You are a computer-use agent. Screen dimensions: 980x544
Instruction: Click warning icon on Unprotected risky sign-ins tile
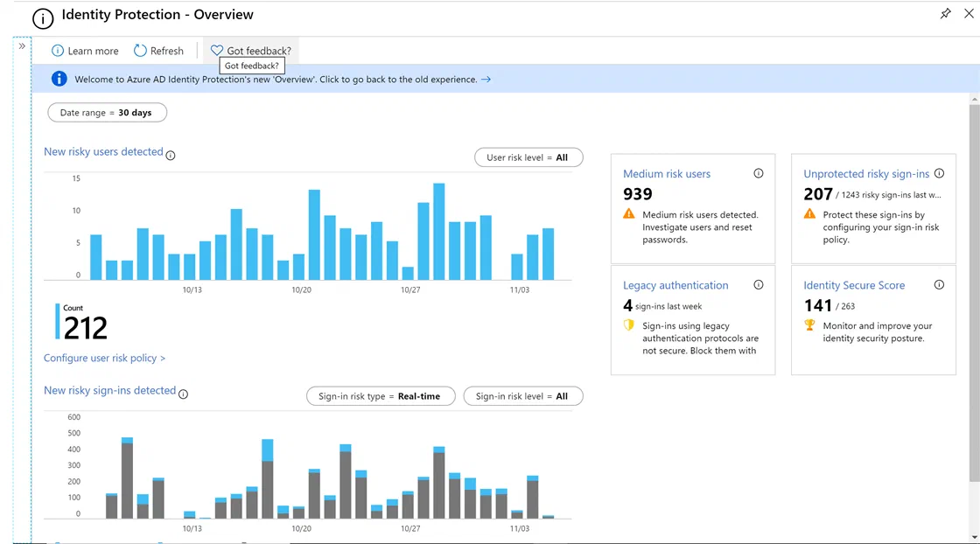click(x=809, y=213)
